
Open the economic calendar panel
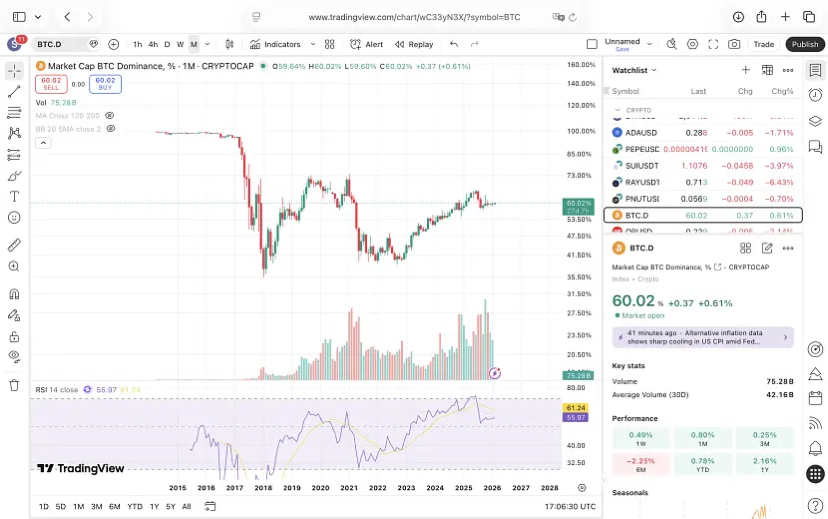click(815, 397)
